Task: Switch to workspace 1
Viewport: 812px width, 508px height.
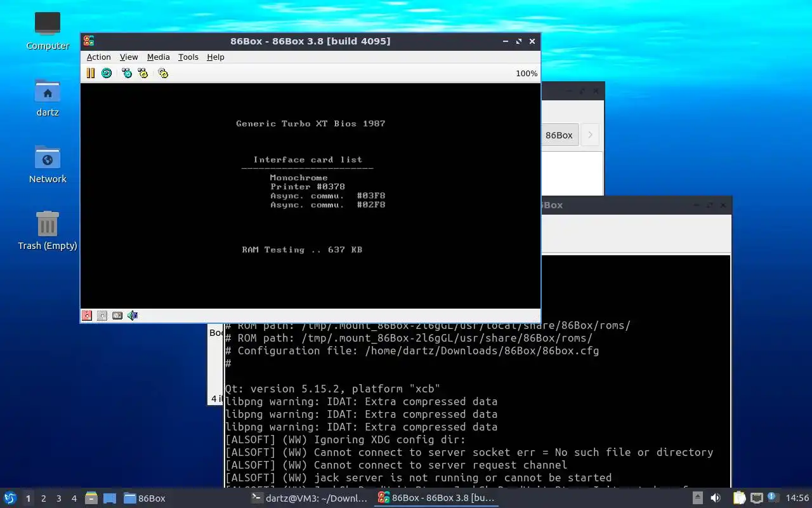Action: (28, 498)
